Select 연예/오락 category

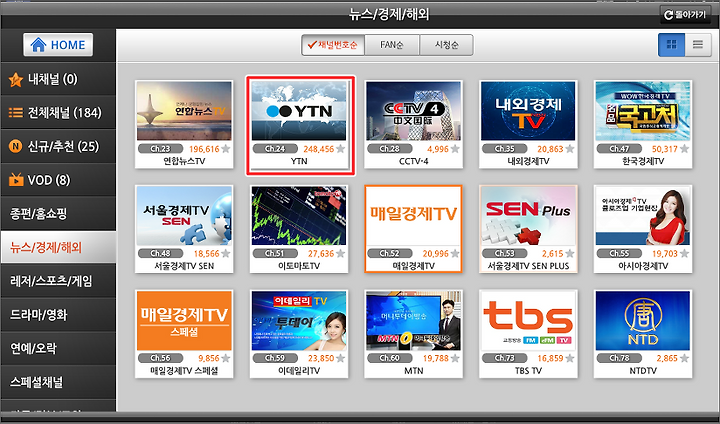pos(58,348)
